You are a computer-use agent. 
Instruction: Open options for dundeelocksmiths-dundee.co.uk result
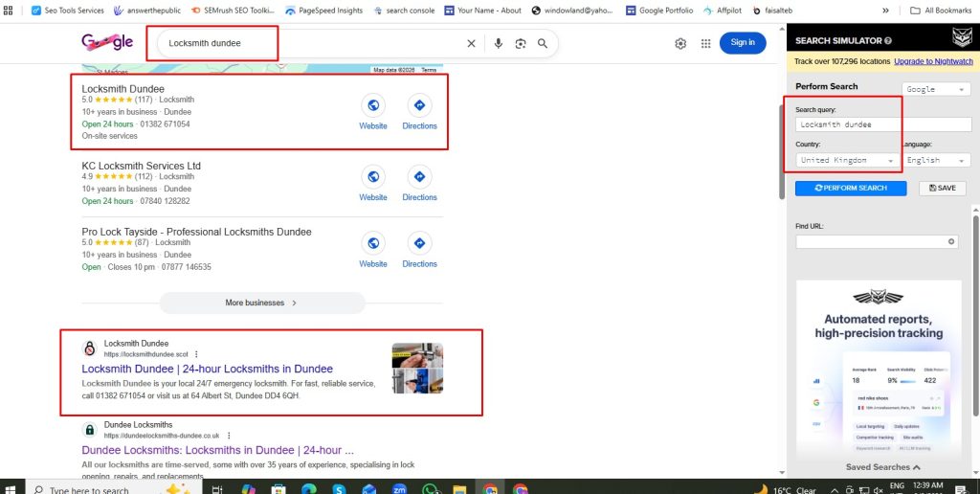click(229, 436)
